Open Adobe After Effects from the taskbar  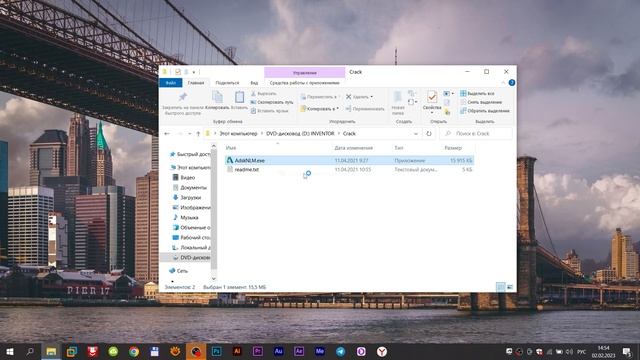coord(299,351)
